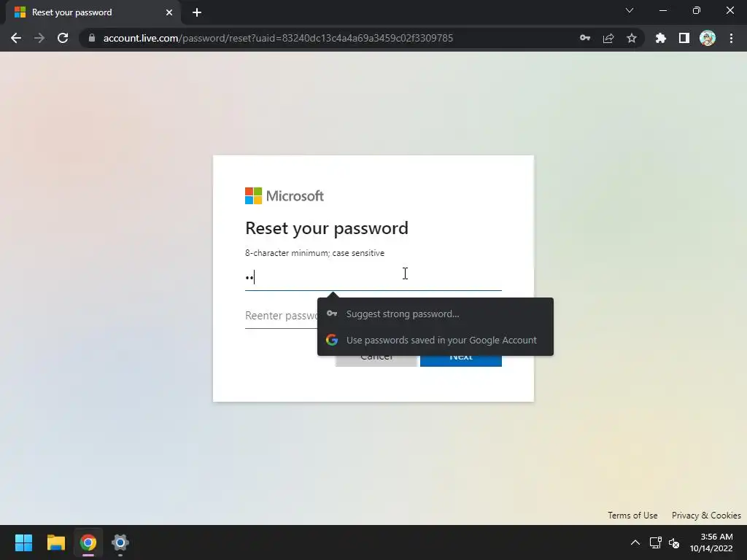This screenshot has height=560, width=747.
Task: Open password manager key icon in address bar
Action: click(x=585, y=38)
